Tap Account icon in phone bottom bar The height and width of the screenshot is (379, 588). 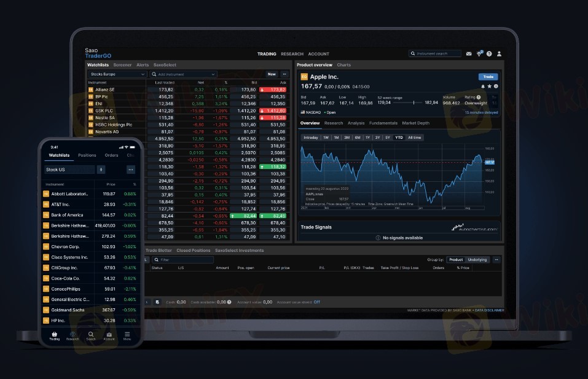[109, 336]
